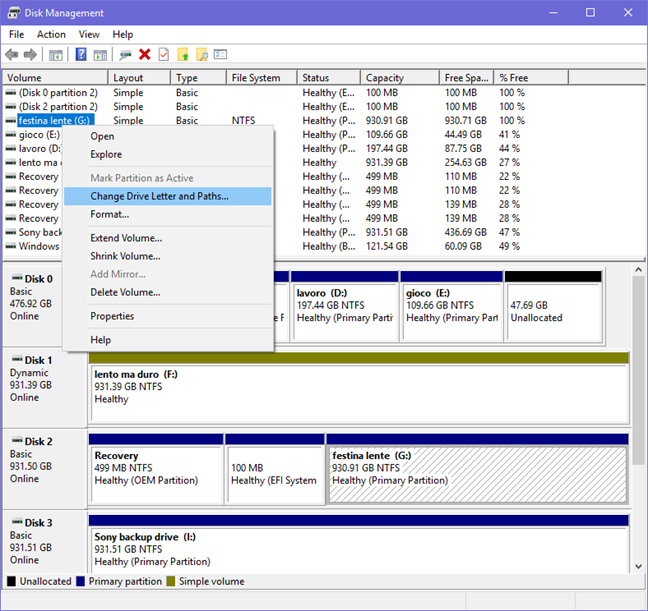
Task: Select Sony backup drive (I:) partition block
Action: click(x=359, y=544)
